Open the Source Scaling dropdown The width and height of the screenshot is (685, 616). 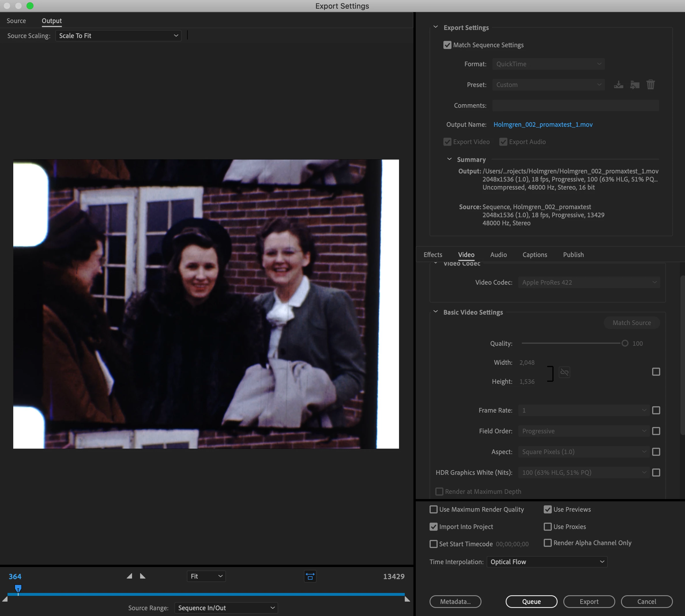click(x=118, y=36)
